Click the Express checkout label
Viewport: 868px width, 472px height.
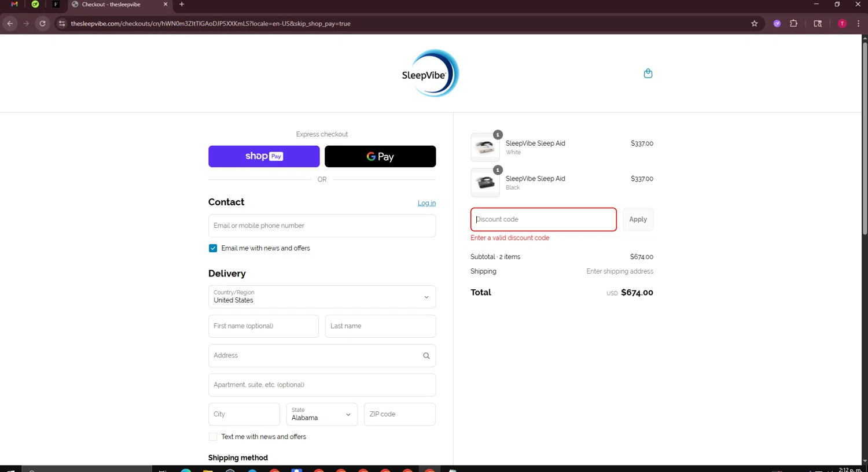point(322,134)
